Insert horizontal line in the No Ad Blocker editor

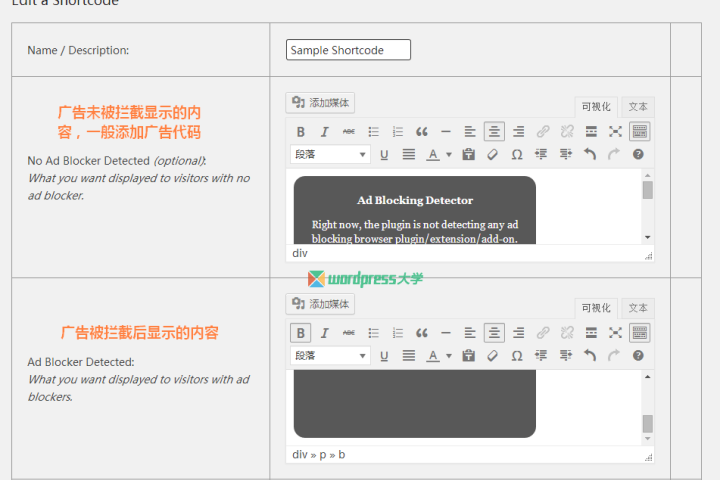coord(446,132)
